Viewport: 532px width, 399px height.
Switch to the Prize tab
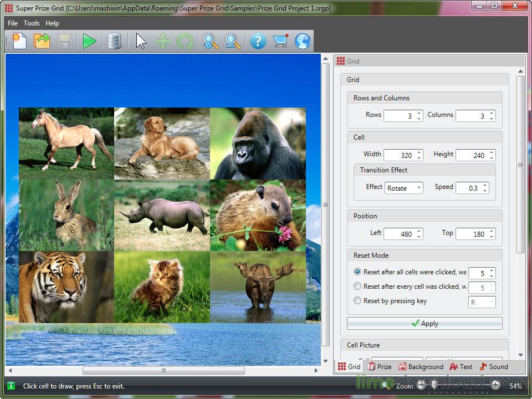coord(380,366)
